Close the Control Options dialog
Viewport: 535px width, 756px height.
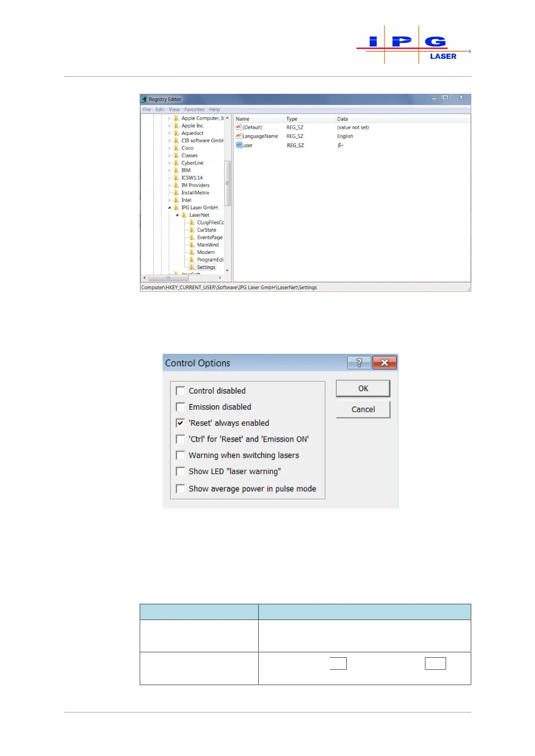385,363
